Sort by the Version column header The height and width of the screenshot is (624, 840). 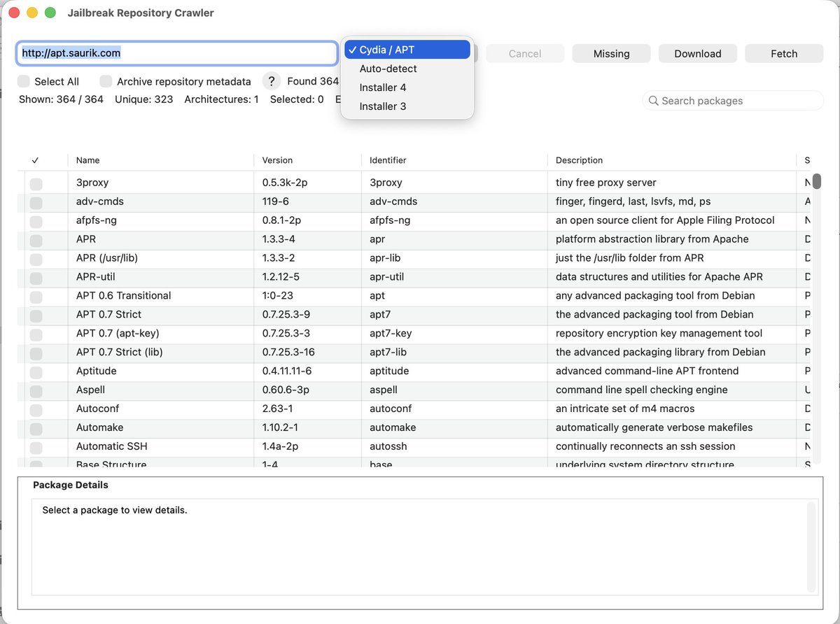pos(307,160)
